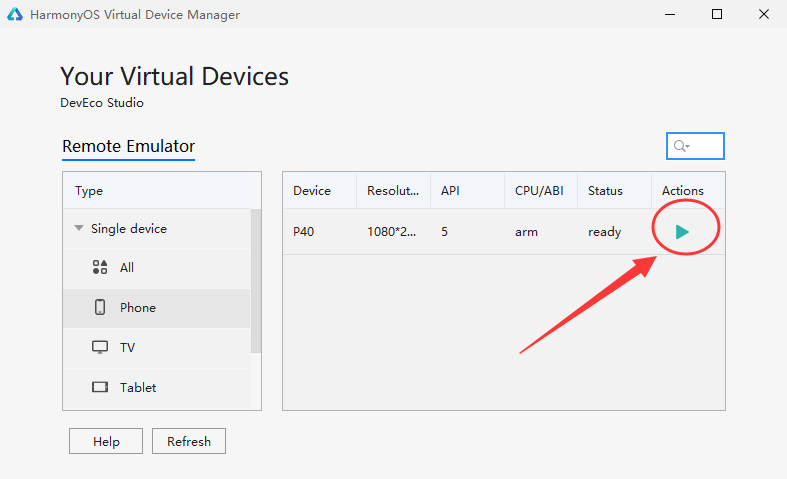Focus the device search input field
The height and width of the screenshot is (479, 787).
click(x=695, y=146)
